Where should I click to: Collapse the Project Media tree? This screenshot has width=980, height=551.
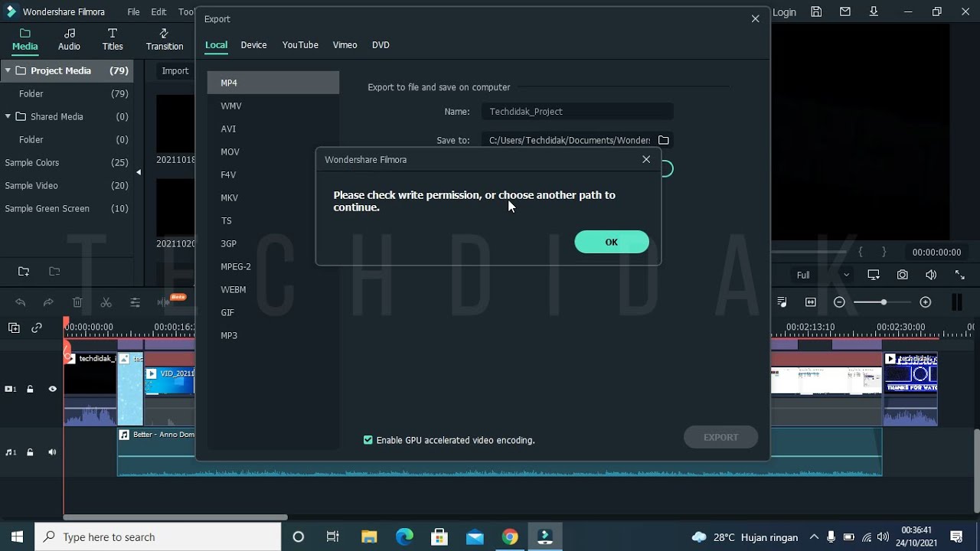pos(8,70)
